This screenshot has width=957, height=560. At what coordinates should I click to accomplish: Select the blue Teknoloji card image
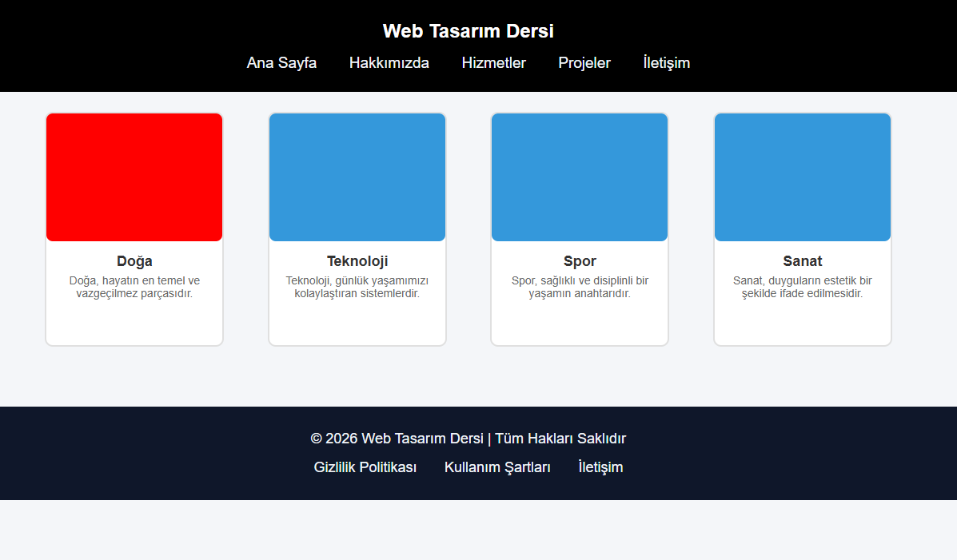click(x=357, y=177)
